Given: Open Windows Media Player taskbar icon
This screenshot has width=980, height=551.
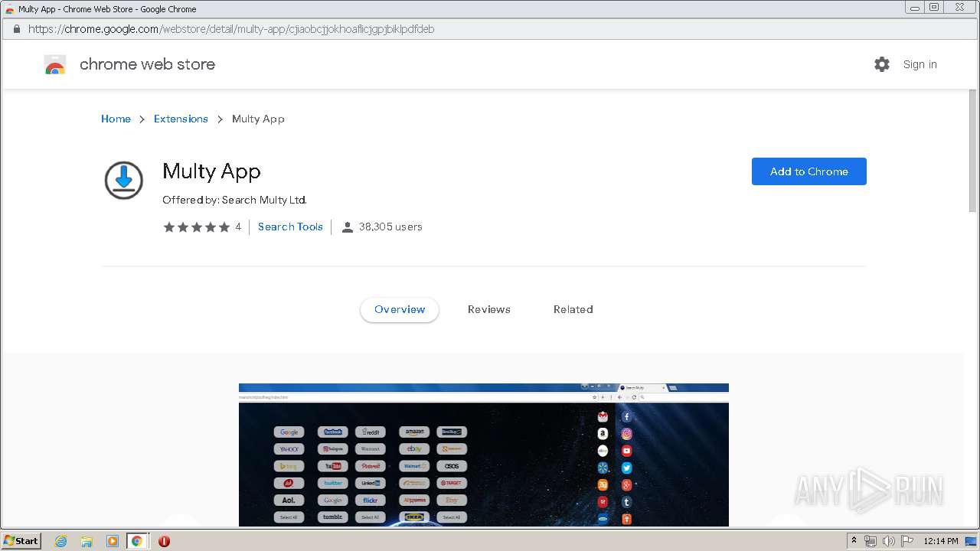Looking at the screenshot, I should (112, 541).
